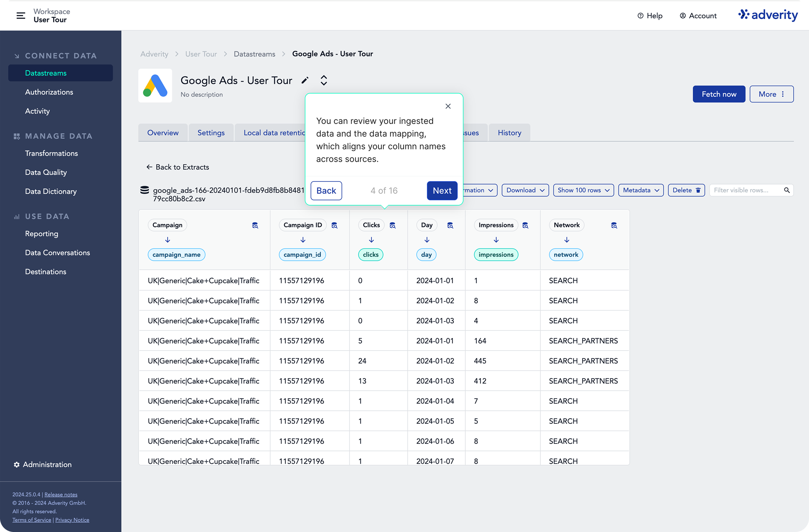Viewport: 809px width, 532px height.
Task: Open Release notes link
Action: 61,494
